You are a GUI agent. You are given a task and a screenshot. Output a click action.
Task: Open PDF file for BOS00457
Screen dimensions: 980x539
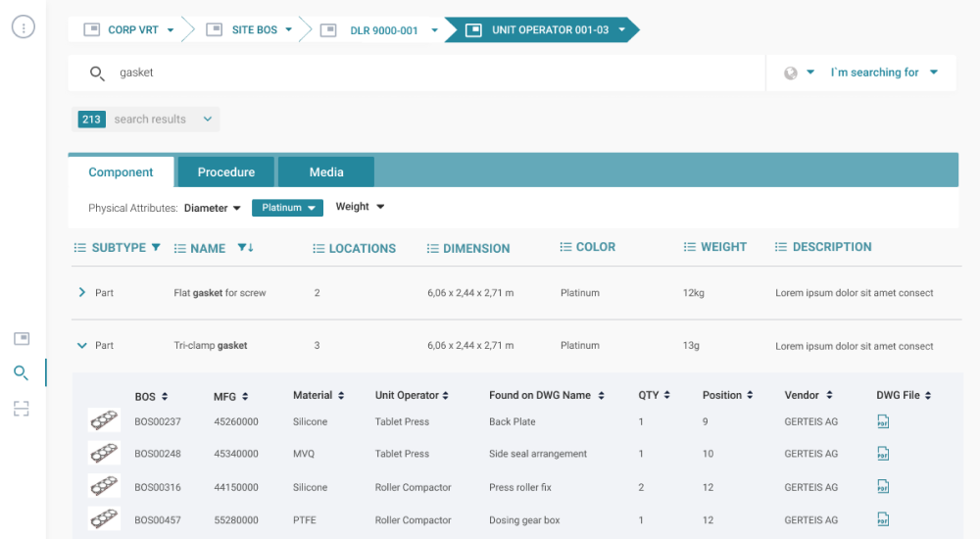[883, 519]
